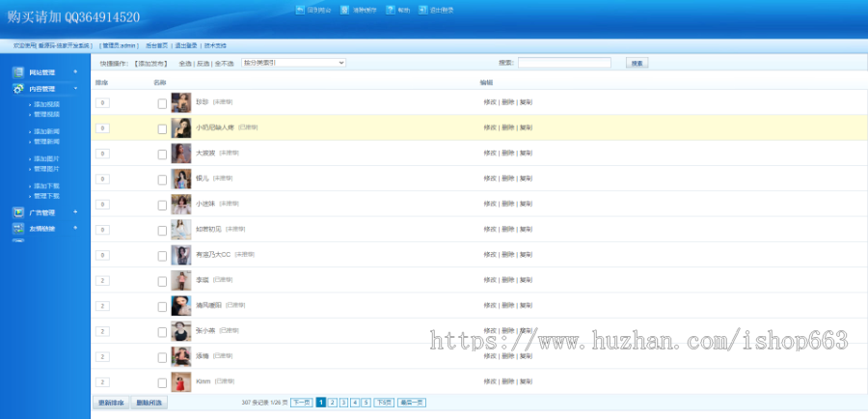This screenshot has height=419, width=868.
Task: Open thumbnail of Kinm entry
Action: [x=181, y=382]
